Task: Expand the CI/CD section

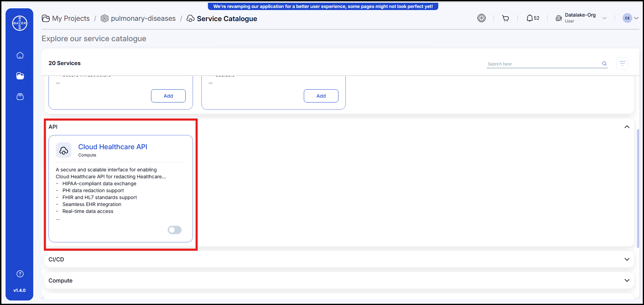Action: pyautogui.click(x=627, y=259)
